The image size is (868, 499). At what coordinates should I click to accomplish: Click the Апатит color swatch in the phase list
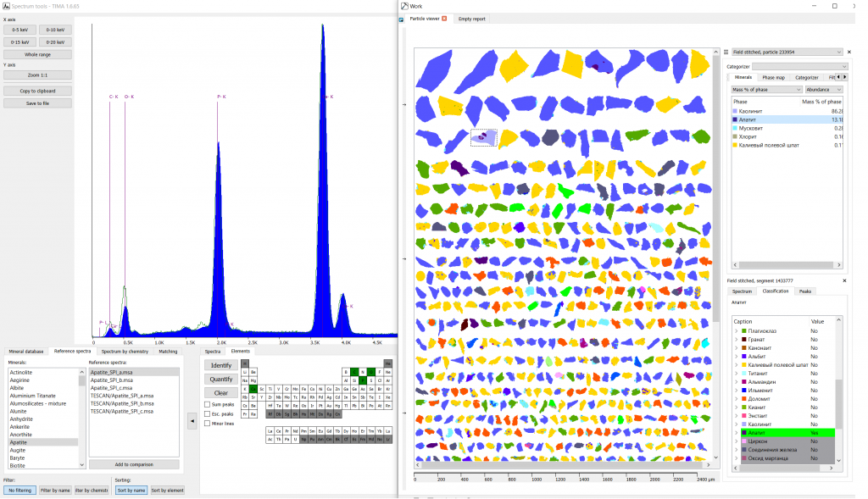pyautogui.click(x=736, y=120)
